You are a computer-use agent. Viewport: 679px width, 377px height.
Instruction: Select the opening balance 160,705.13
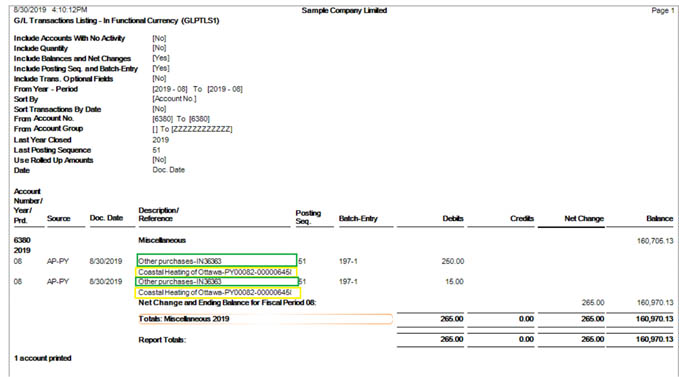pos(655,241)
